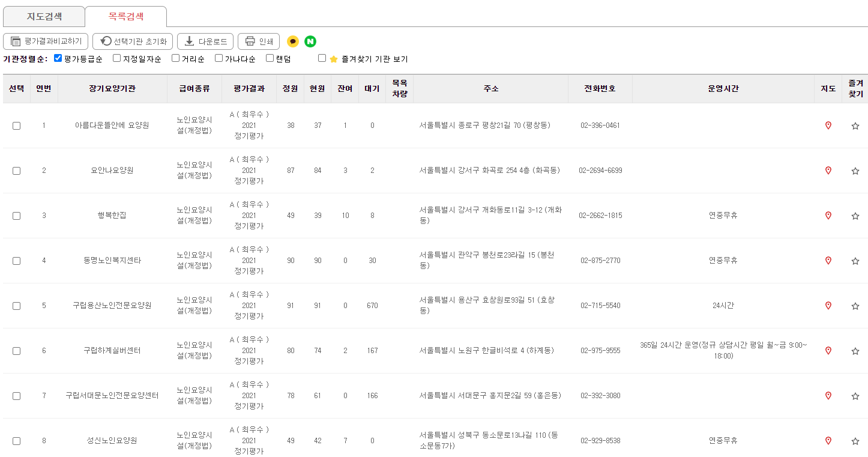Enable 지정일자순 sort checkbox
This screenshot has height=457, width=868.
(117, 58)
